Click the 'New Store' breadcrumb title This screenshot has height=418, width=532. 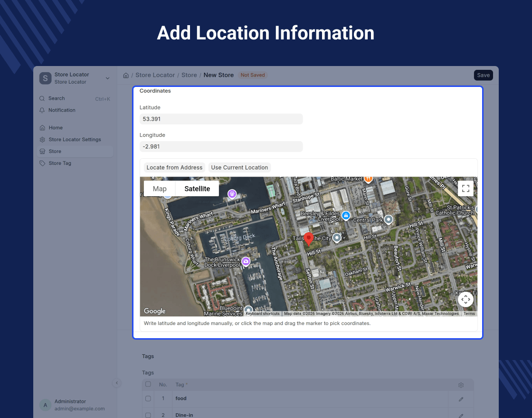[218, 75]
